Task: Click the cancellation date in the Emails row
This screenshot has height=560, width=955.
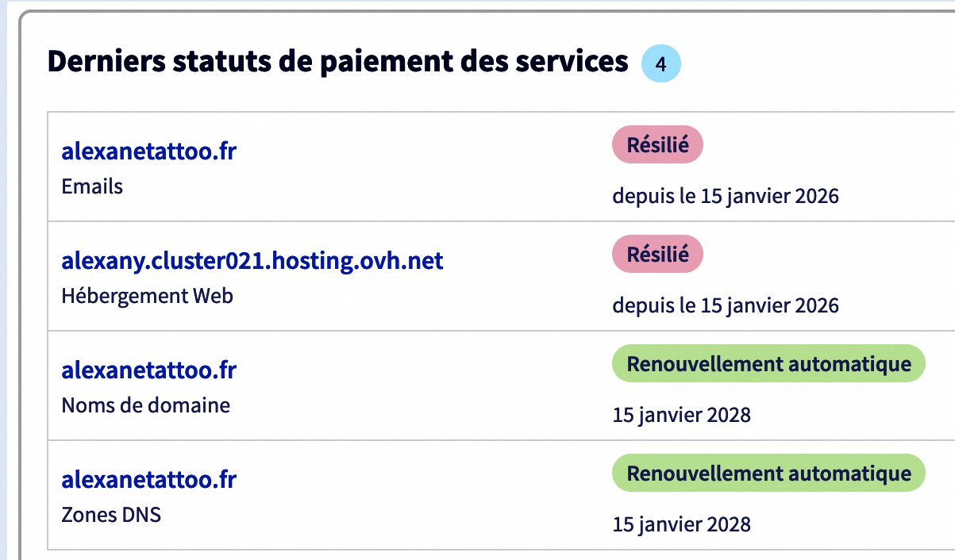Action: pos(726,196)
